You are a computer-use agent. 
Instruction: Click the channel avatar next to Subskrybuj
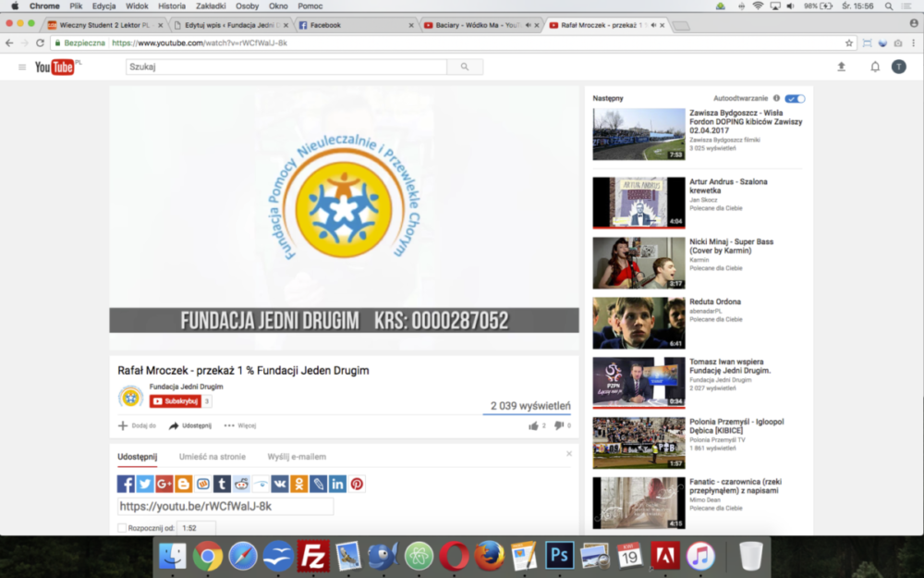point(131,397)
